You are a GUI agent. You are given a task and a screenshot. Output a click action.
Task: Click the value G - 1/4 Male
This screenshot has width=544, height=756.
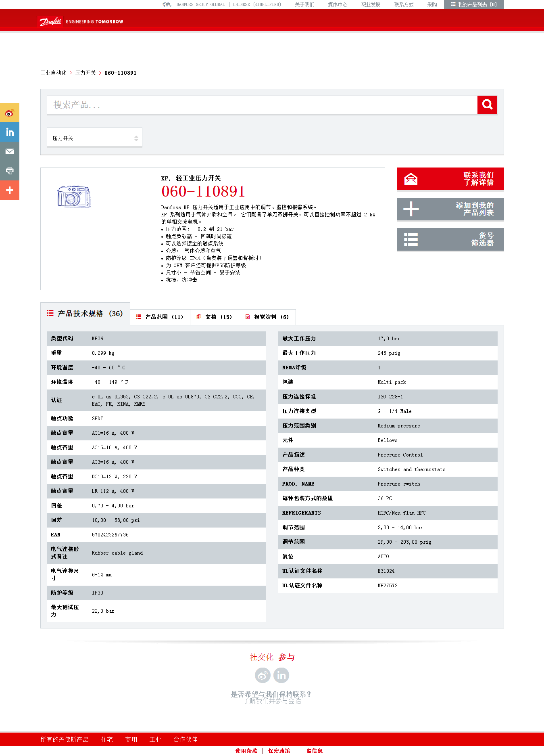394,411
